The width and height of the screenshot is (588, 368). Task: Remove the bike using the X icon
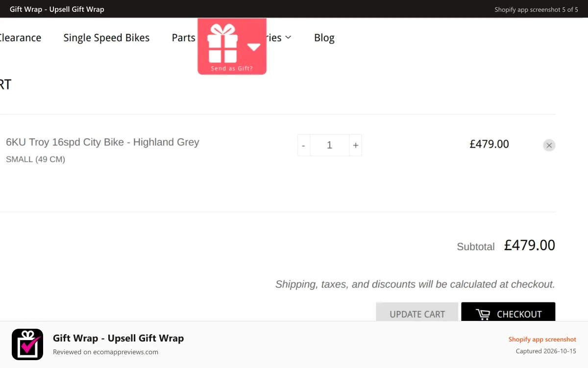549,145
